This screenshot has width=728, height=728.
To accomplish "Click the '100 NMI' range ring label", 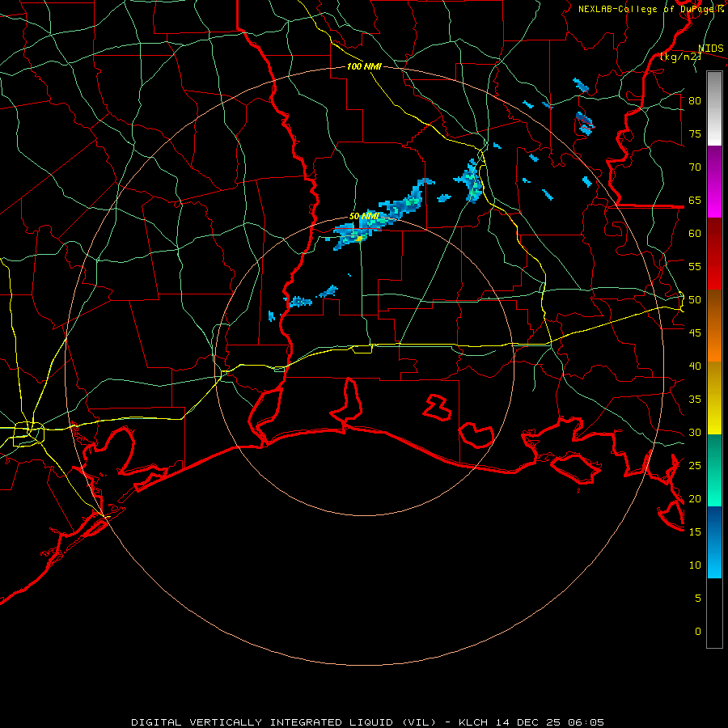I will (x=364, y=66).
